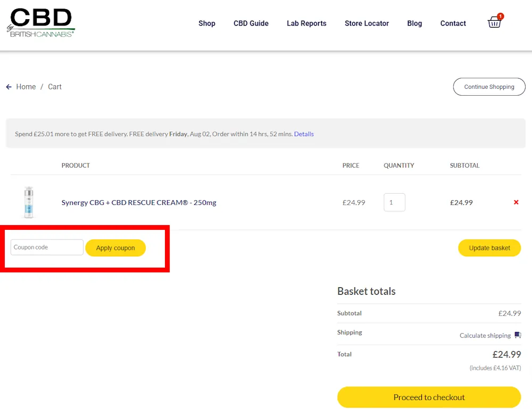
Task: Go to Lab Reports page
Action: (306, 23)
